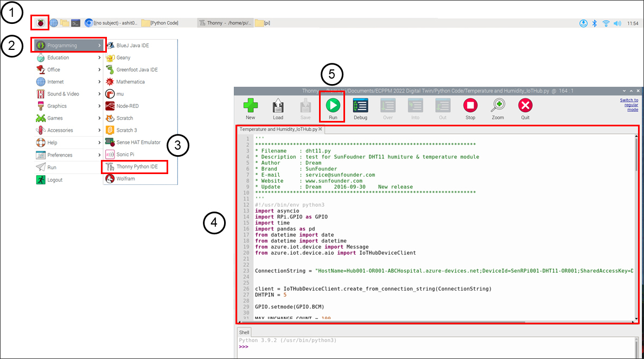Click the 11:54 clock
Viewport: 644px width, 359px height.
pos(633,23)
